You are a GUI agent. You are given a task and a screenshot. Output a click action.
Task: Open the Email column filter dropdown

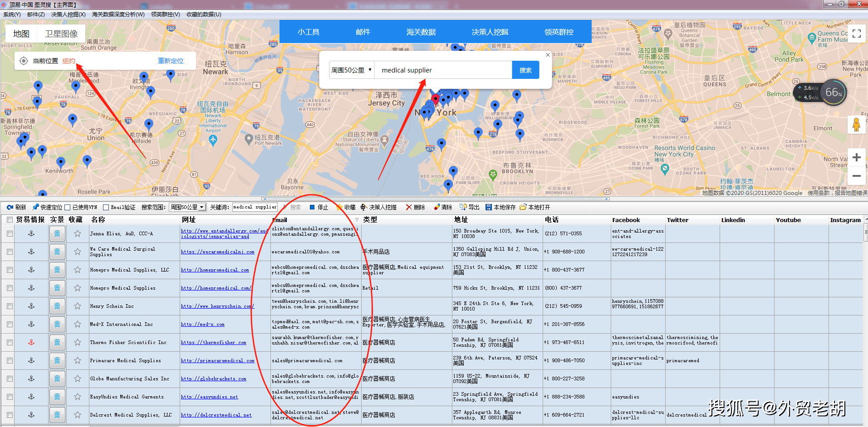tap(357, 220)
